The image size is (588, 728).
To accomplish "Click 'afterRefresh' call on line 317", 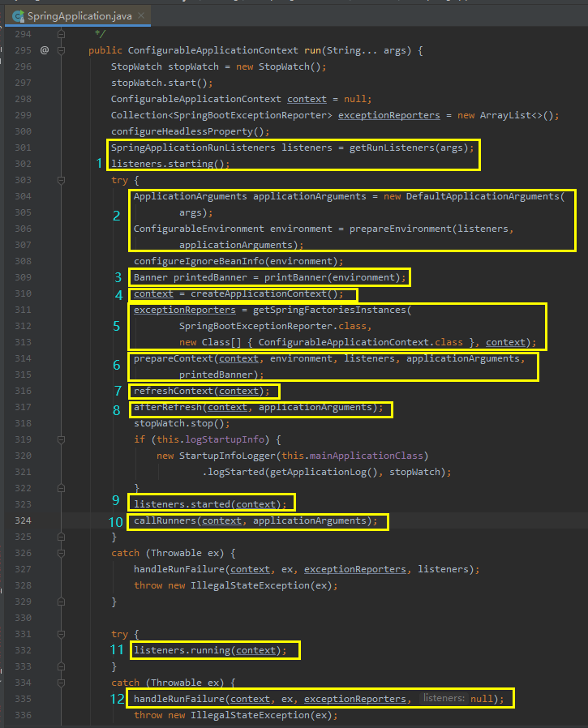I will [x=168, y=407].
